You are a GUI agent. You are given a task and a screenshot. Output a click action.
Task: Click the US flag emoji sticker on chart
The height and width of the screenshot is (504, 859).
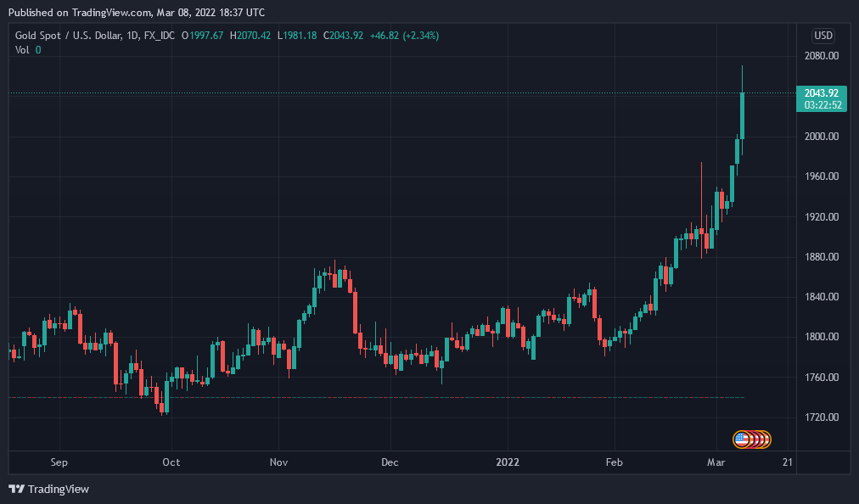[752, 438]
